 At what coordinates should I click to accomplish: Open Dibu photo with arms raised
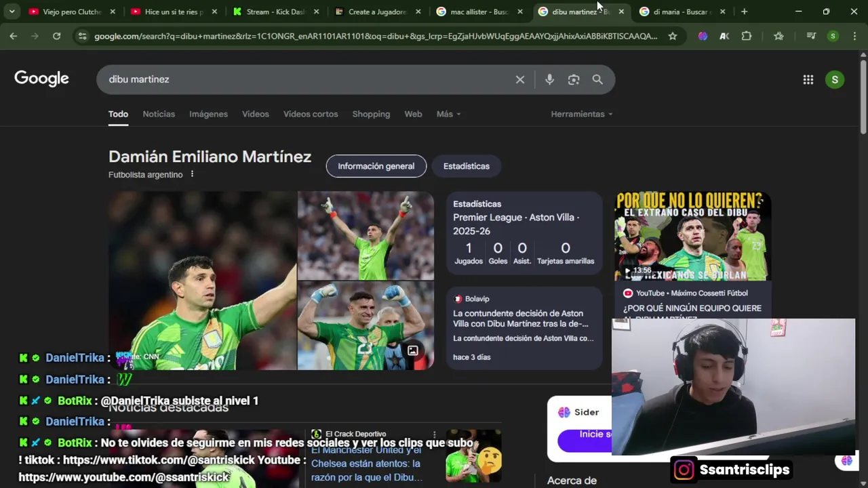coord(366,236)
